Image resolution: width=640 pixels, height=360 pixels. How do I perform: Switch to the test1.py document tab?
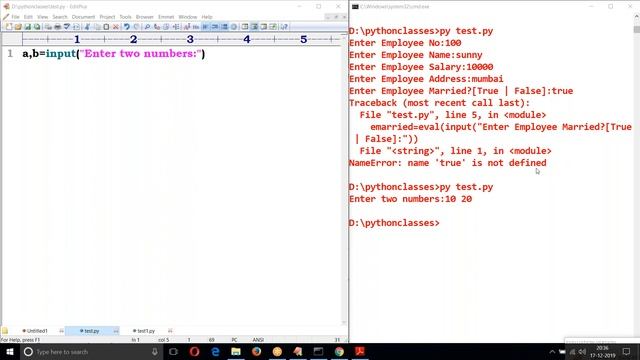tap(144, 331)
